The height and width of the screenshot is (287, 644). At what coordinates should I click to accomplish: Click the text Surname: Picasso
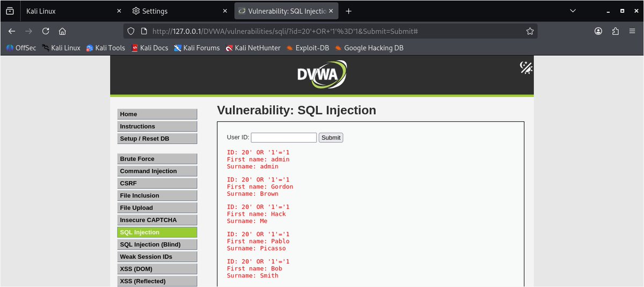pos(257,248)
